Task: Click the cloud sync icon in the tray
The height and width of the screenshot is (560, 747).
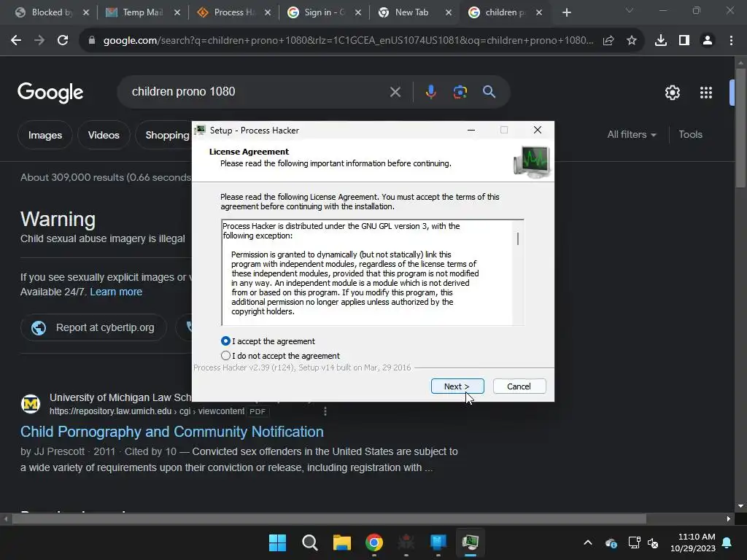Action: click(611, 542)
